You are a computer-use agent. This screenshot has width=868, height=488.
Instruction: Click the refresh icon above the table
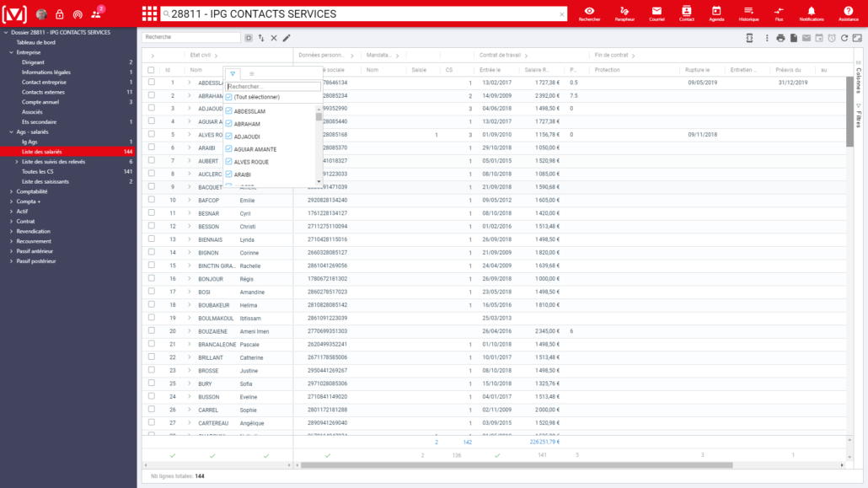(844, 38)
